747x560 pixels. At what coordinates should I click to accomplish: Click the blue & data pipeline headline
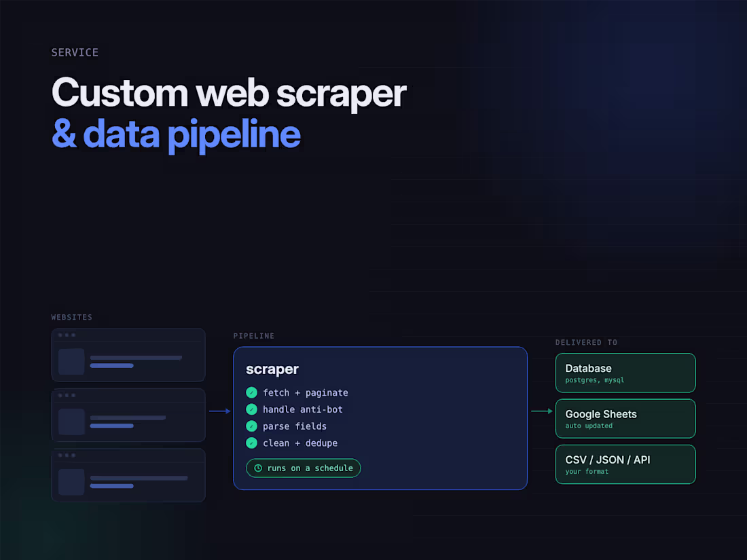tap(177, 135)
